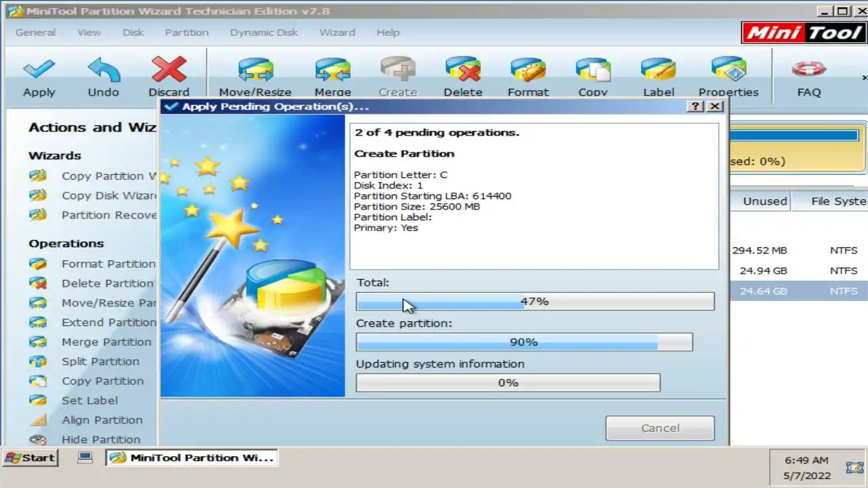Click the Label toolbar icon
The height and width of the screenshot is (488, 868).
pyautogui.click(x=658, y=69)
